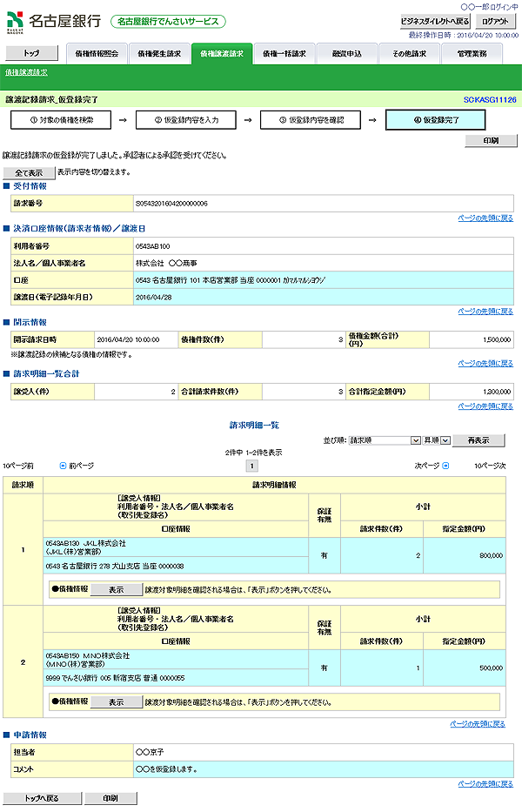Select the 債権譲渡請求 tab
Viewport: 522px width, 812px height.
(x=222, y=54)
